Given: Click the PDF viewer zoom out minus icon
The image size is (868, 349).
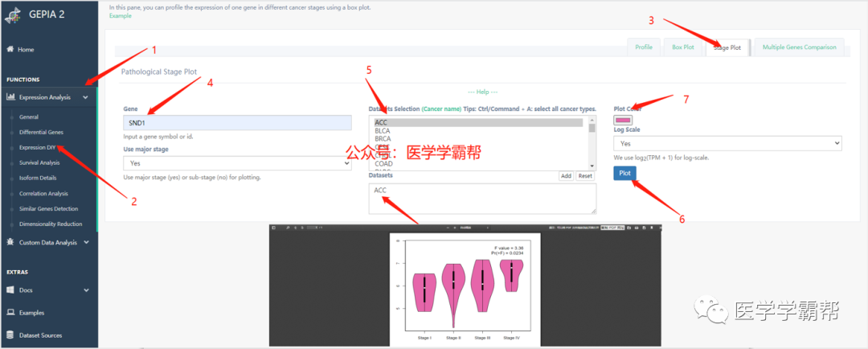Looking at the screenshot, I should point(448,228).
